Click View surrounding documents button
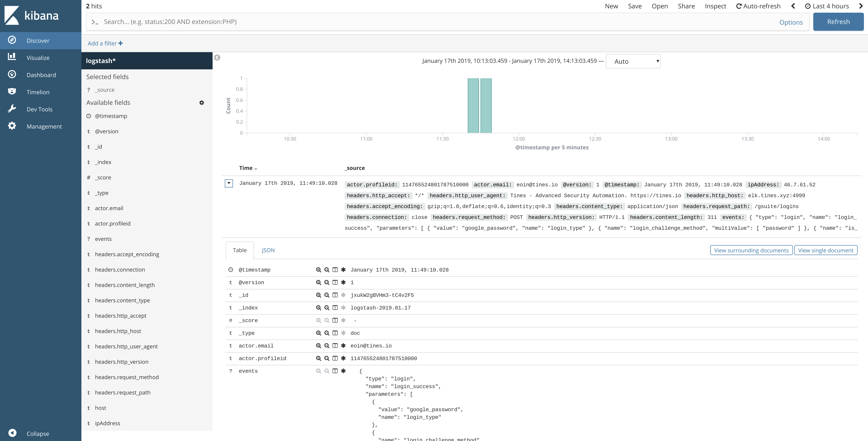The image size is (868, 441). (x=751, y=250)
